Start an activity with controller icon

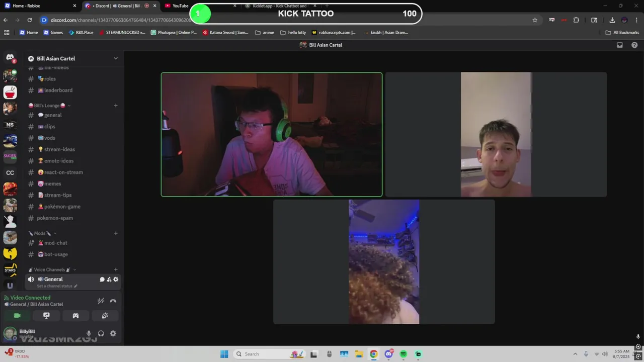pos(75,316)
